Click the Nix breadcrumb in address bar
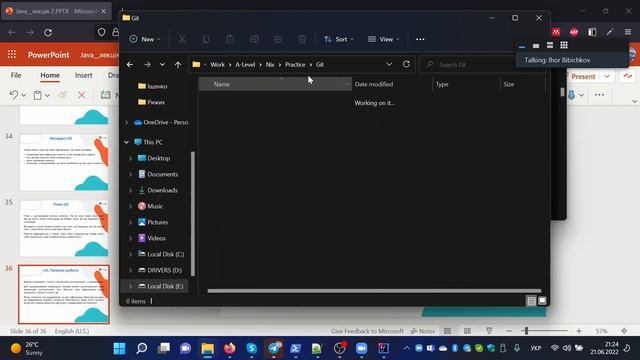 click(270, 64)
